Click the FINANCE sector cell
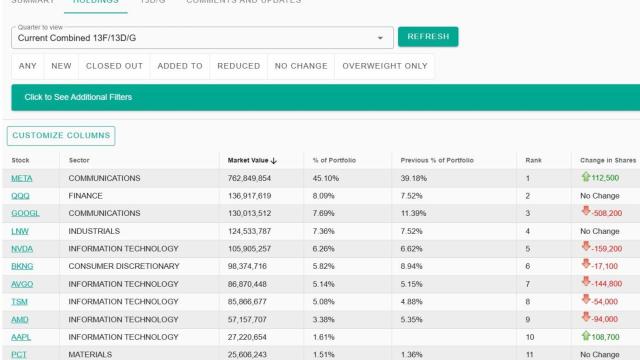This screenshot has width=640, height=360. [x=85, y=196]
